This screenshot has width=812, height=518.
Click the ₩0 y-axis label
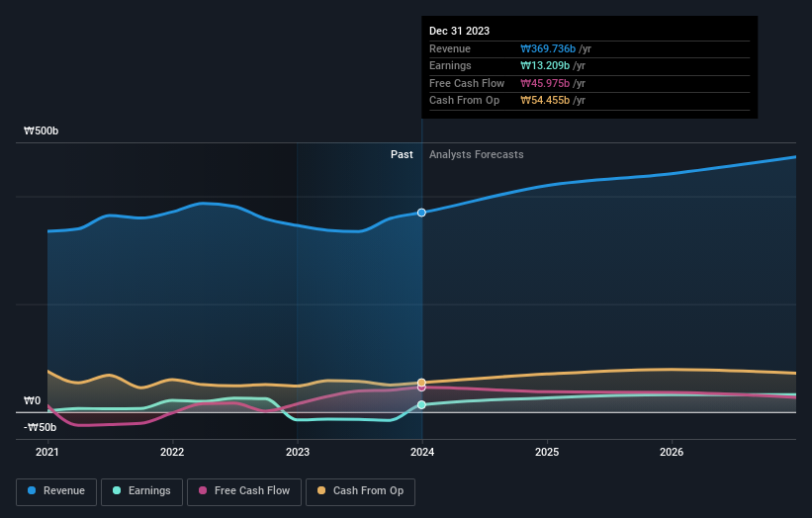coord(32,401)
